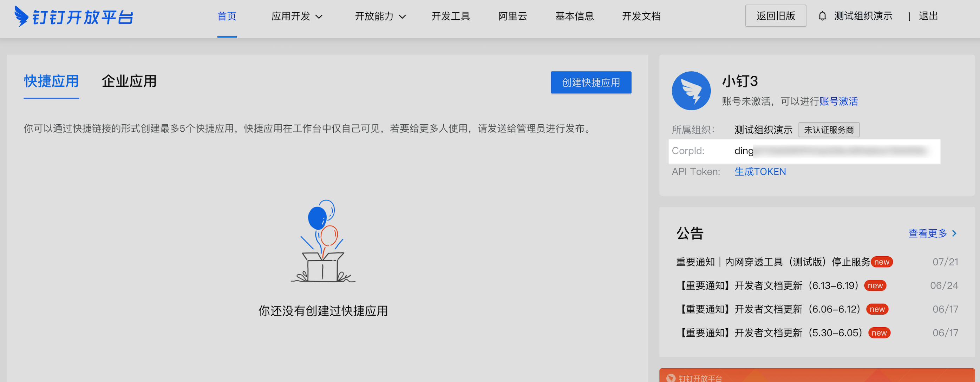
Task: Click the 账号激活 link
Action: tap(838, 101)
